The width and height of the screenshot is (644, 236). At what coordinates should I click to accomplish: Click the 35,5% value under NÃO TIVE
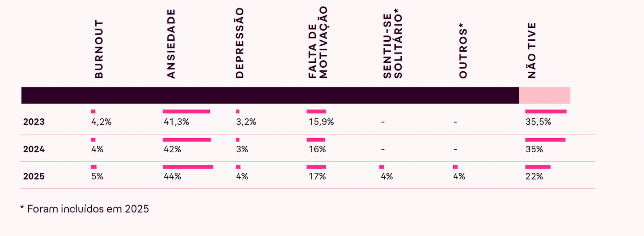coord(538,122)
